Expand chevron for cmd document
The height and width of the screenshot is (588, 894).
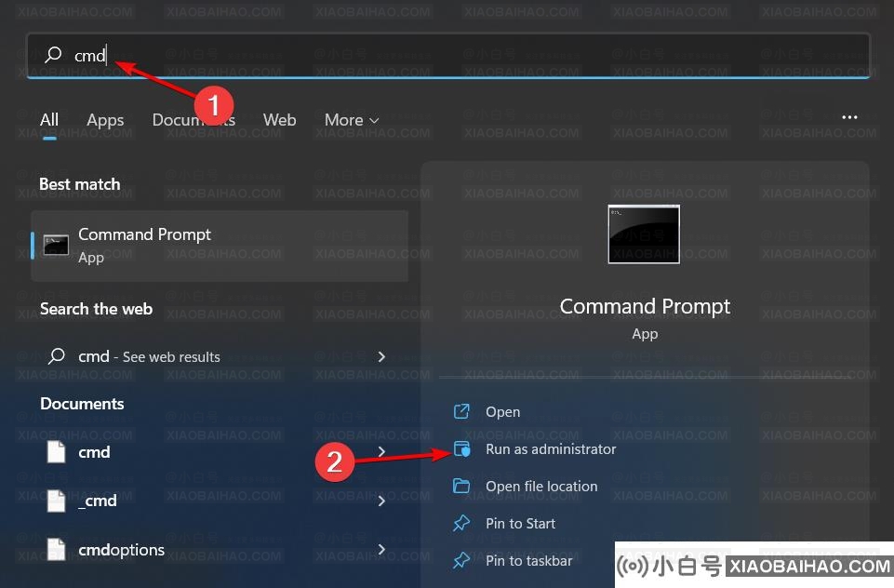click(381, 451)
